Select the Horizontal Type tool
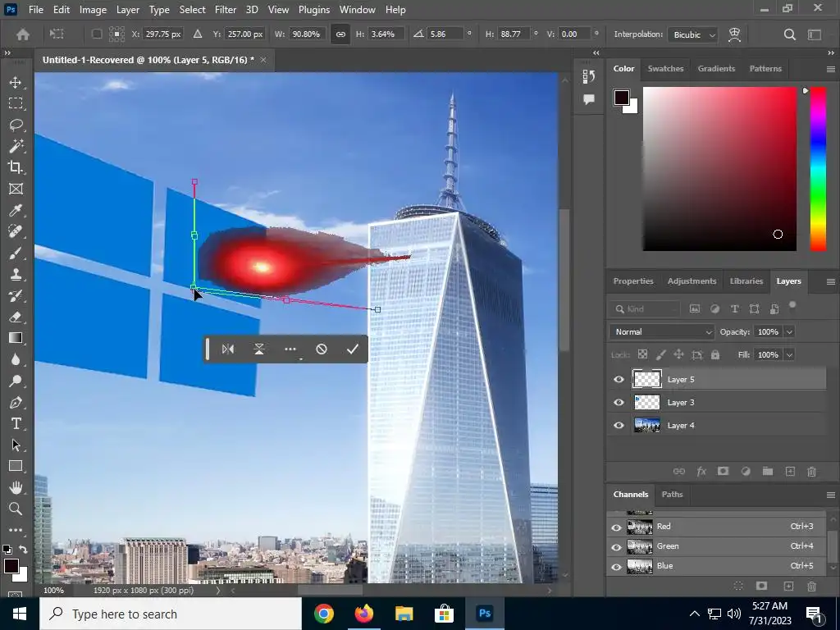This screenshot has width=840, height=630. (16, 424)
